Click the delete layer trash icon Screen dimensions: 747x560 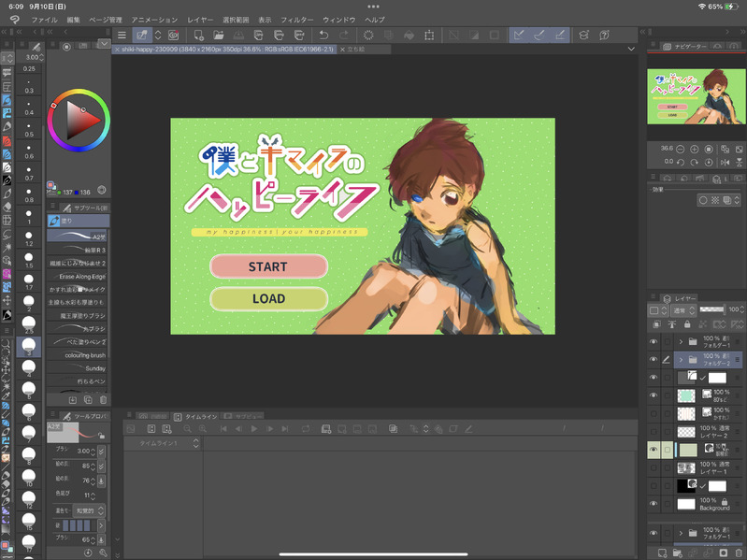tap(739, 553)
